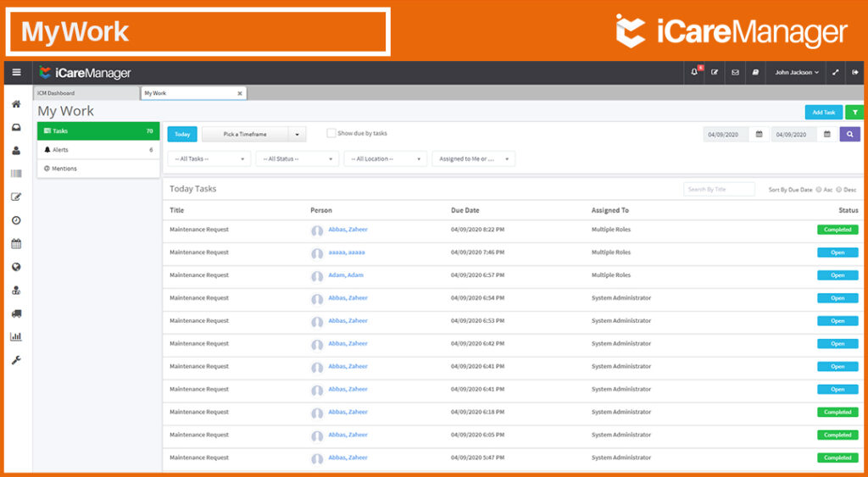
Task: Select the My Work tab
Action: [188, 93]
